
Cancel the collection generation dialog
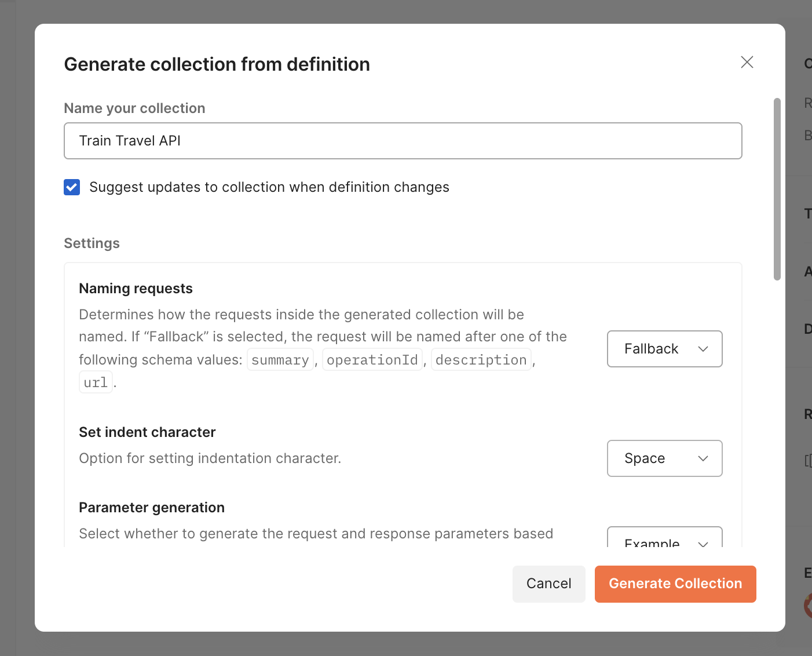click(548, 584)
